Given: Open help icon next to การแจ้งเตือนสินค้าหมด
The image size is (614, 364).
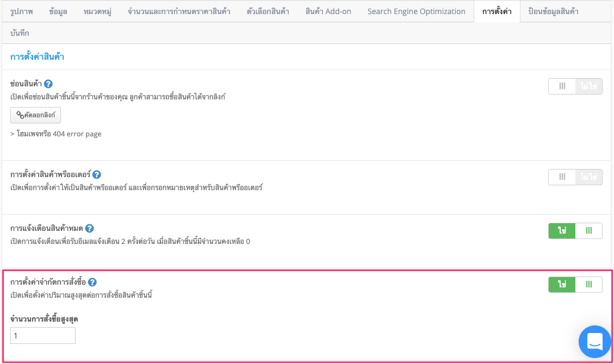Looking at the screenshot, I should click(89, 228).
